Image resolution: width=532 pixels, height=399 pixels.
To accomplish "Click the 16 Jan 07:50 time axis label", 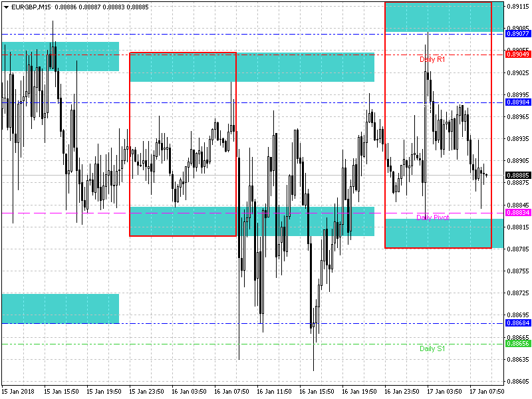I will tap(232, 391).
